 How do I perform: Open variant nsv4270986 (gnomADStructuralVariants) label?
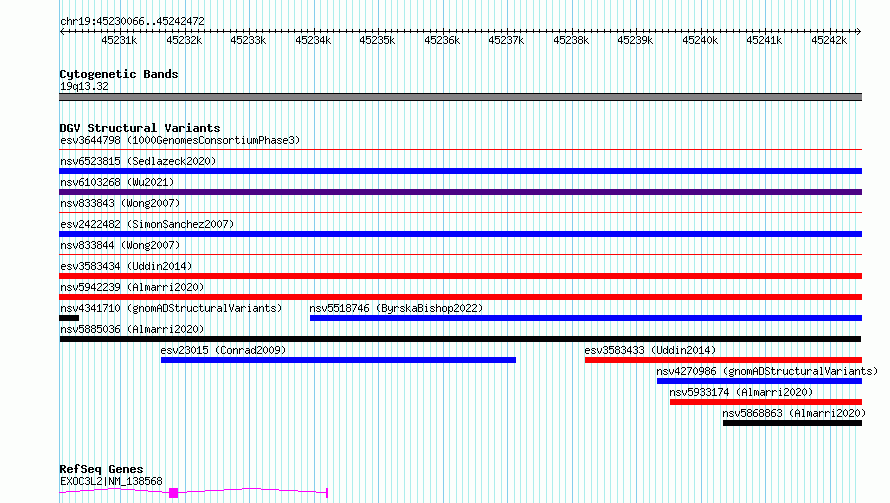(767, 371)
